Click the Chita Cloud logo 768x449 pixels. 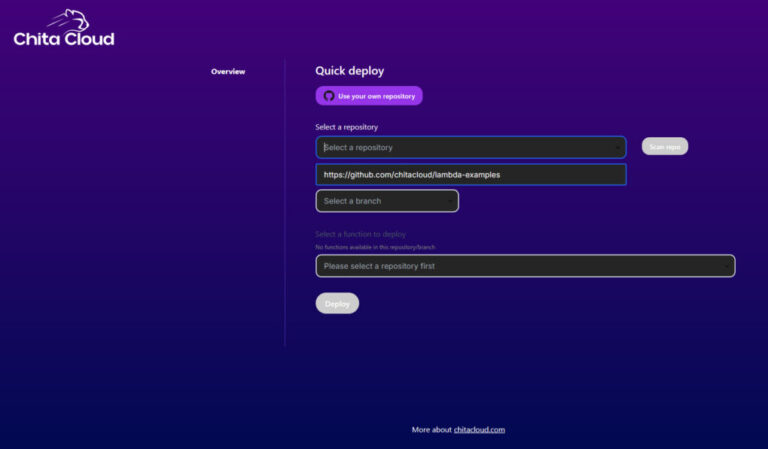click(64, 28)
